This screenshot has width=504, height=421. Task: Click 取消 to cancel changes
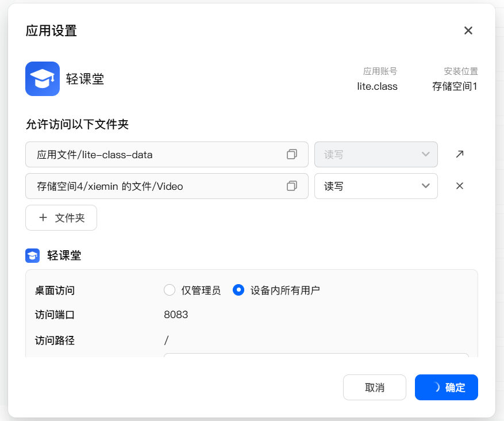click(375, 388)
